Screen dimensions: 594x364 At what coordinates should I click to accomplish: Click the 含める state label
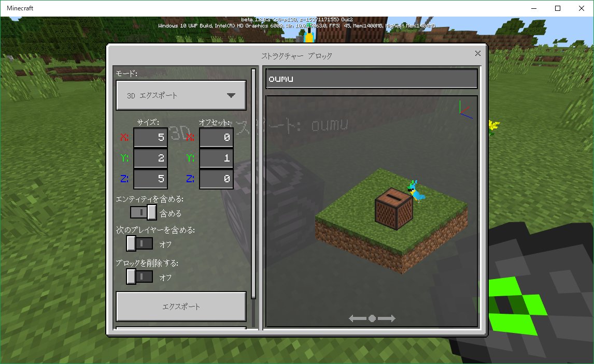pyautogui.click(x=171, y=213)
